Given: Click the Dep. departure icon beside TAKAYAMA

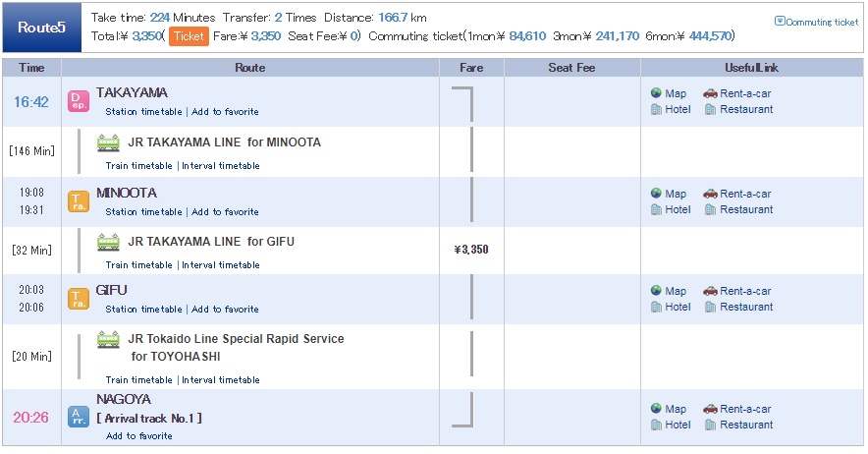Looking at the screenshot, I should pos(79,101).
